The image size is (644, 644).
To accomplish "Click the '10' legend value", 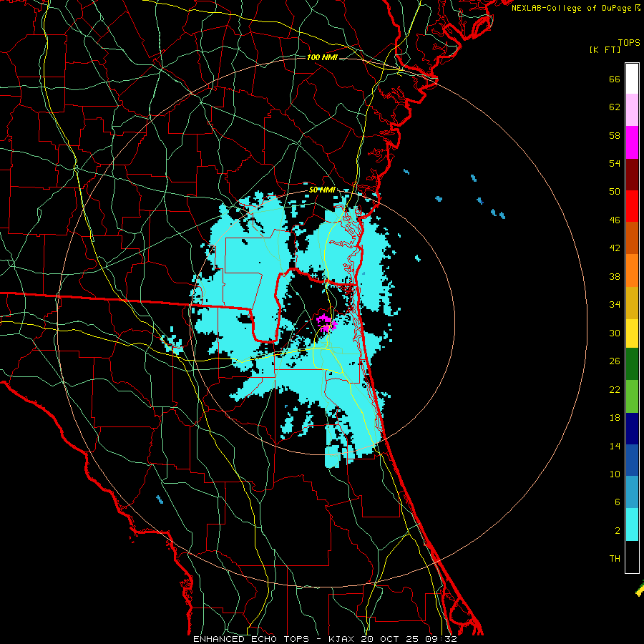I will click(615, 474).
